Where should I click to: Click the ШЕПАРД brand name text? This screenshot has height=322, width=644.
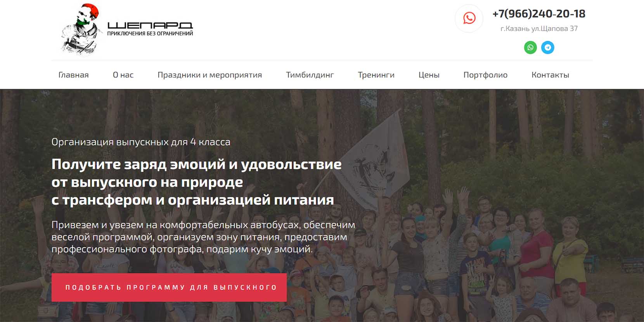[x=150, y=26]
